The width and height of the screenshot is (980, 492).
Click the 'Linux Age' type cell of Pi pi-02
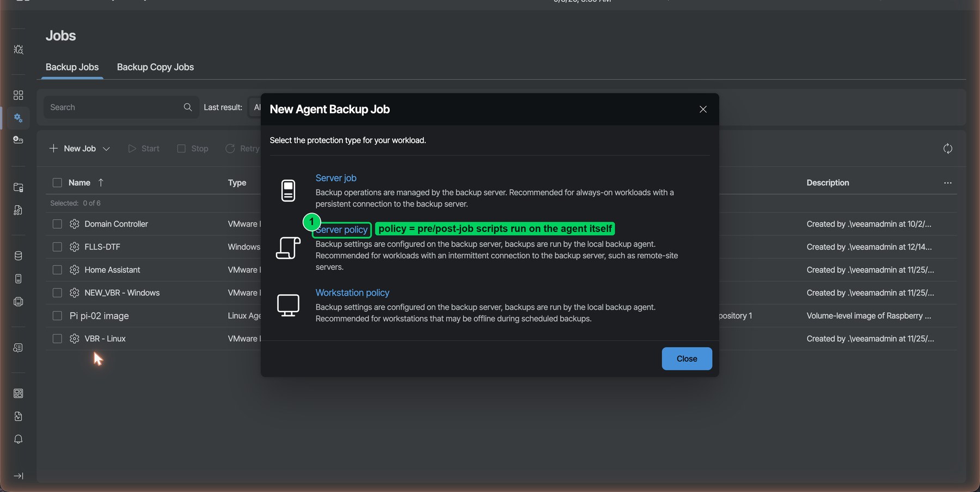pyautogui.click(x=244, y=315)
